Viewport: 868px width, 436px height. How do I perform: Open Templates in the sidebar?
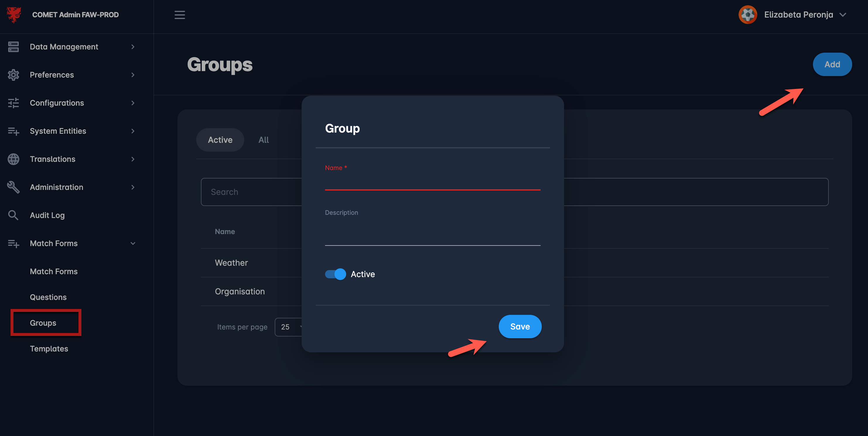pos(49,349)
